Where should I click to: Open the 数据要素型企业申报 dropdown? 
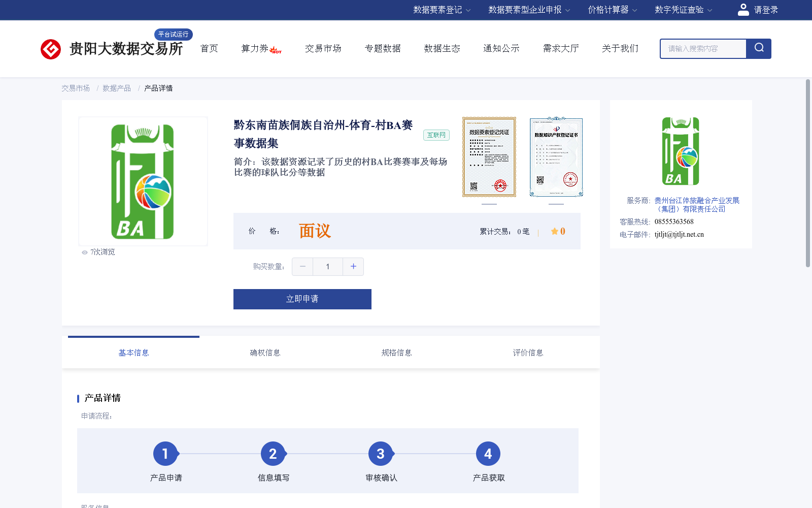(x=529, y=10)
